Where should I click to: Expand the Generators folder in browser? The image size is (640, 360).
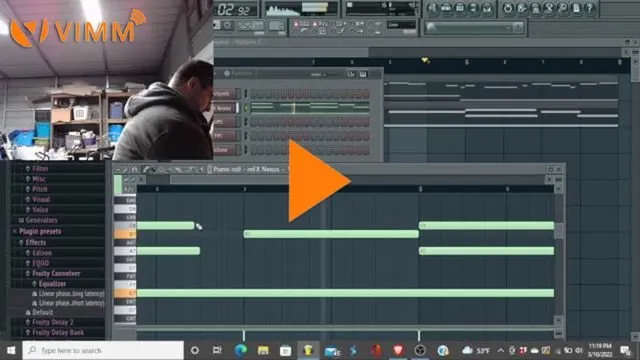pos(38,220)
